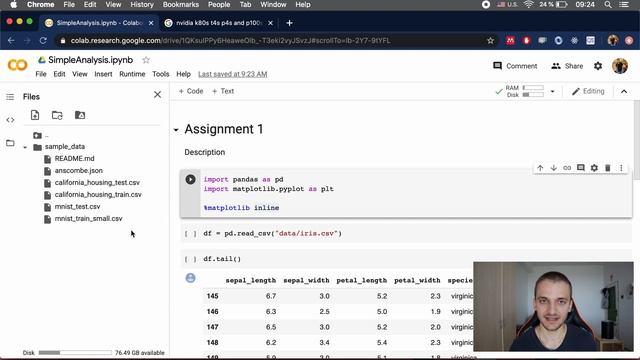Screen dimensions: 640x360
Task: Open cell settings gear in cell toolbar
Action: (594, 168)
